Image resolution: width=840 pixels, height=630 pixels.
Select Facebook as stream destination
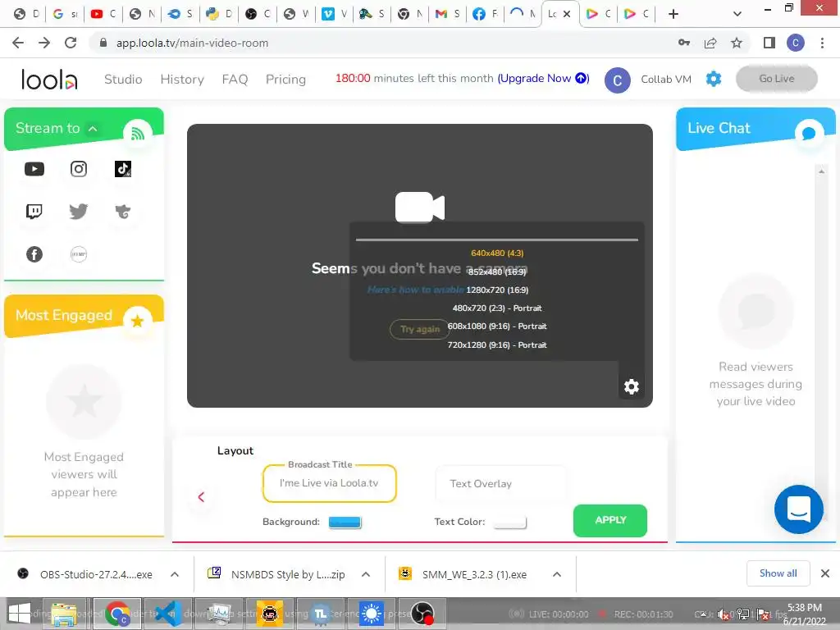pos(34,254)
